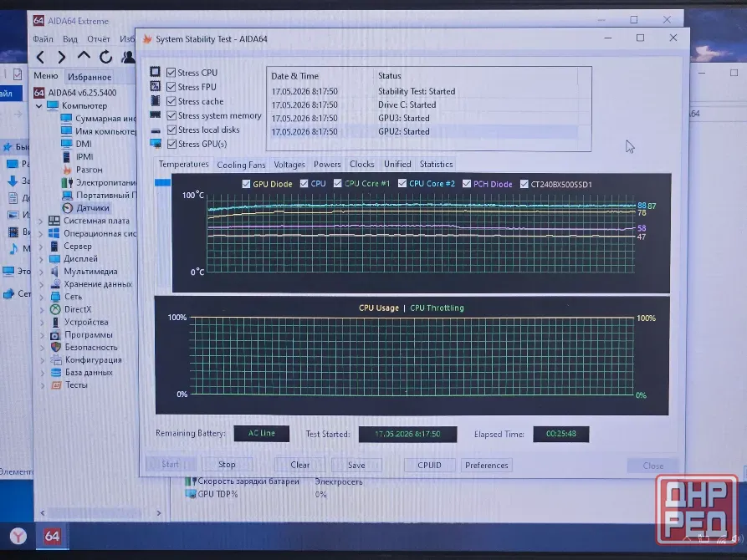Go forward with the toolbar right arrow
Screen dimensions: 747x560
point(61,57)
